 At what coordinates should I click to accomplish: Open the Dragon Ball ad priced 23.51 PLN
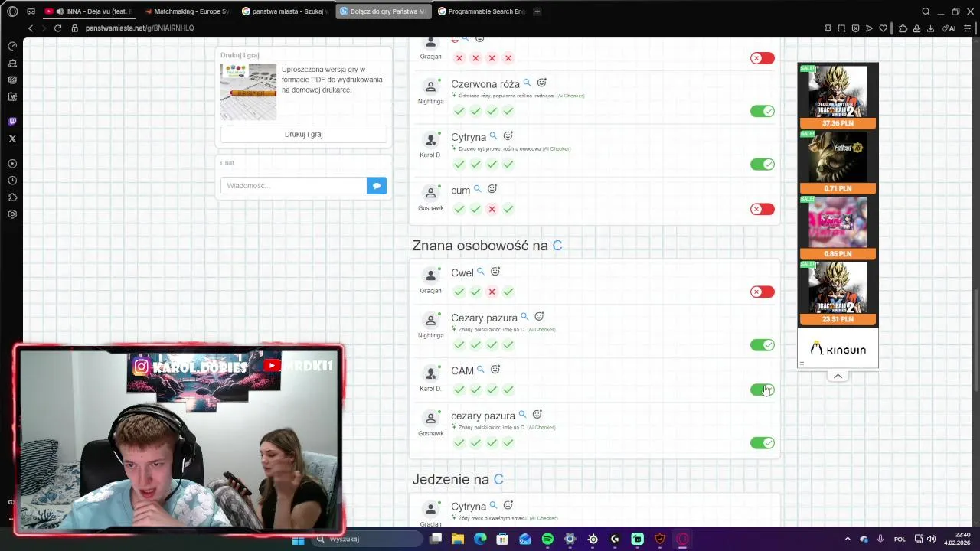coord(838,293)
